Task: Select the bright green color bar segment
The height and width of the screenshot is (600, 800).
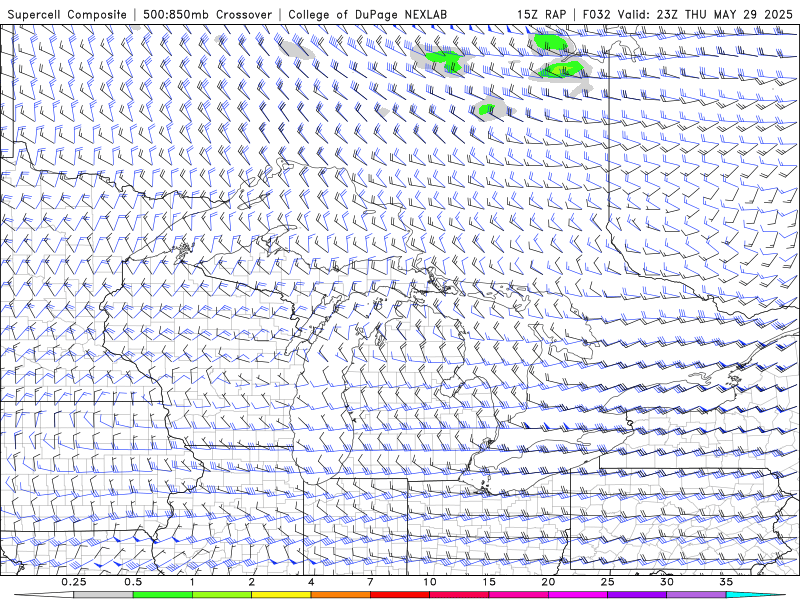Action: pyautogui.click(x=163, y=595)
